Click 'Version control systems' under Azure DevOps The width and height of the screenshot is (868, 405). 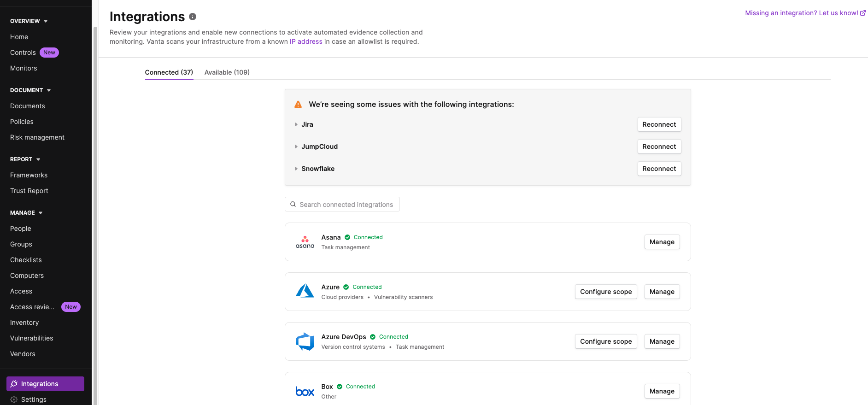[x=353, y=347]
